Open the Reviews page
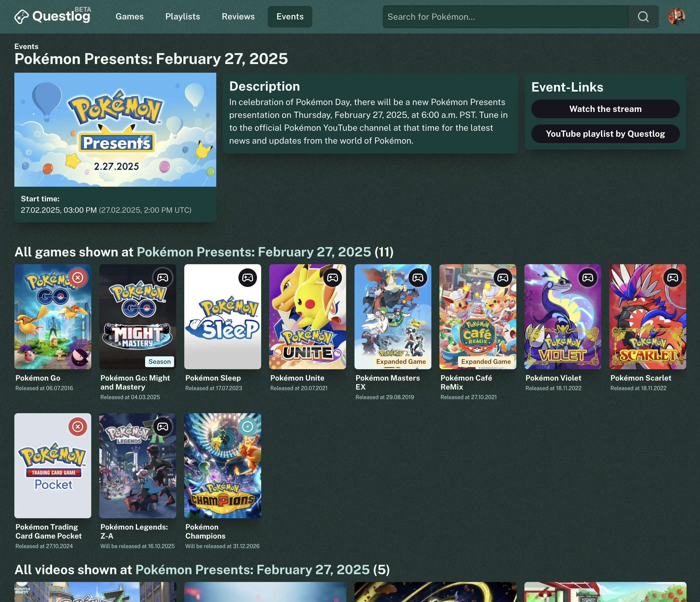700x602 pixels. coord(238,16)
